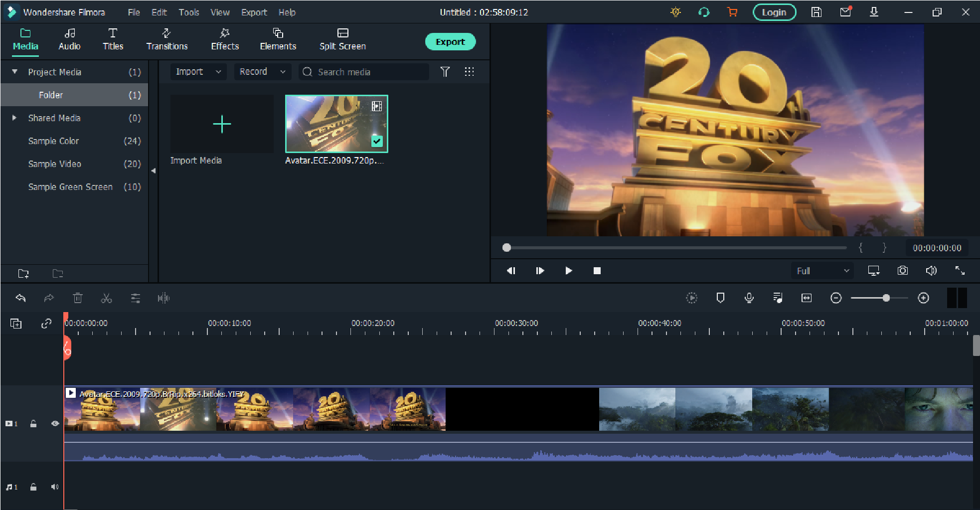980x510 pixels.
Task: Redo the last undone action
Action: (49, 298)
